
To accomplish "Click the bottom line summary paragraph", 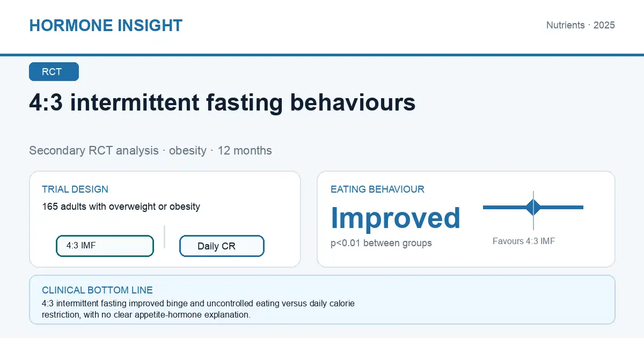I will pyautogui.click(x=198, y=309).
